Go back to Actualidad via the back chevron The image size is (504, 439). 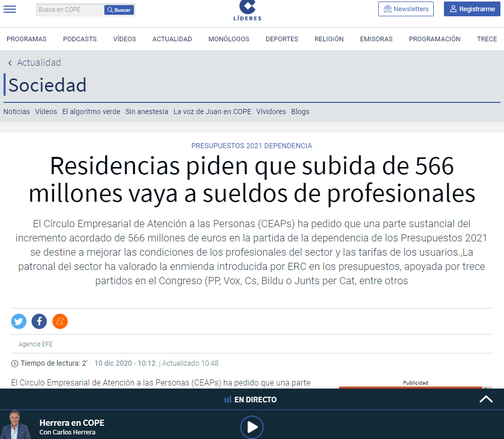tap(10, 63)
